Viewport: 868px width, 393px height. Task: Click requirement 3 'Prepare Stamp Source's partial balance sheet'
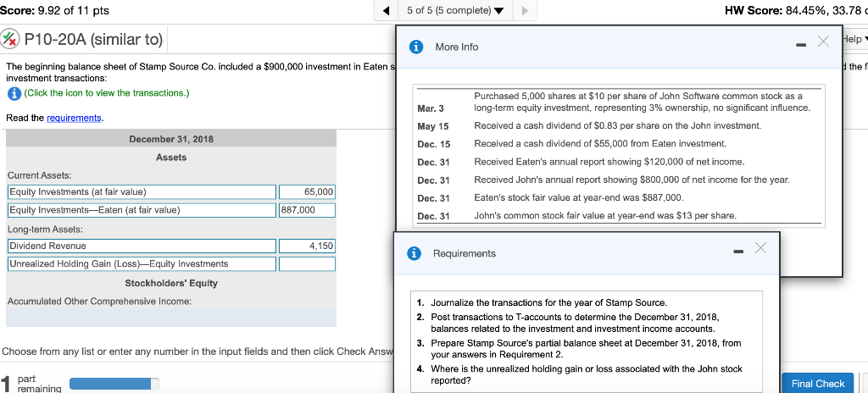point(586,349)
